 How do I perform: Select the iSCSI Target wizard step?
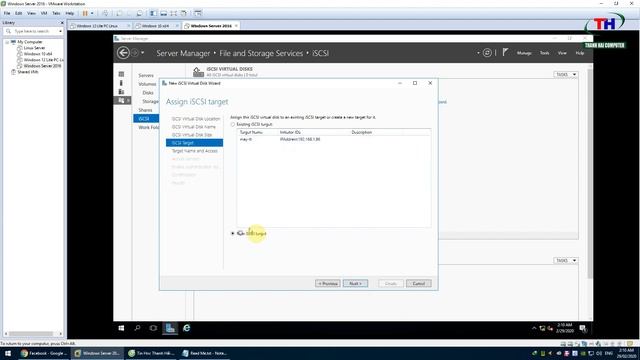(x=194, y=143)
